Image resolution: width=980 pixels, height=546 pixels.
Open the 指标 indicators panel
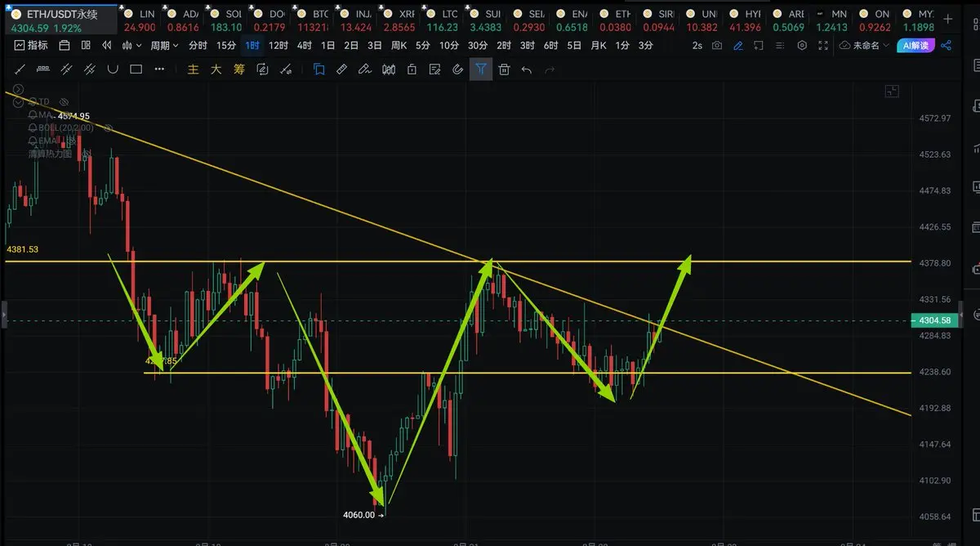click(33, 46)
